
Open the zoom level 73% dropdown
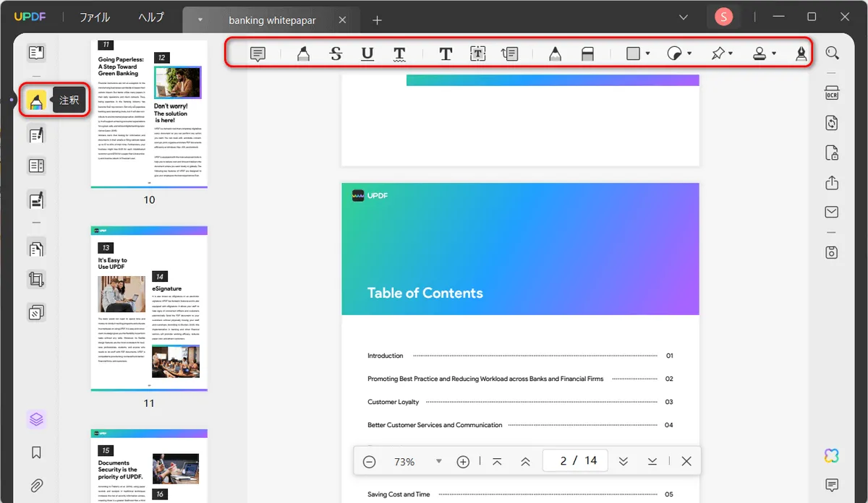coord(438,461)
